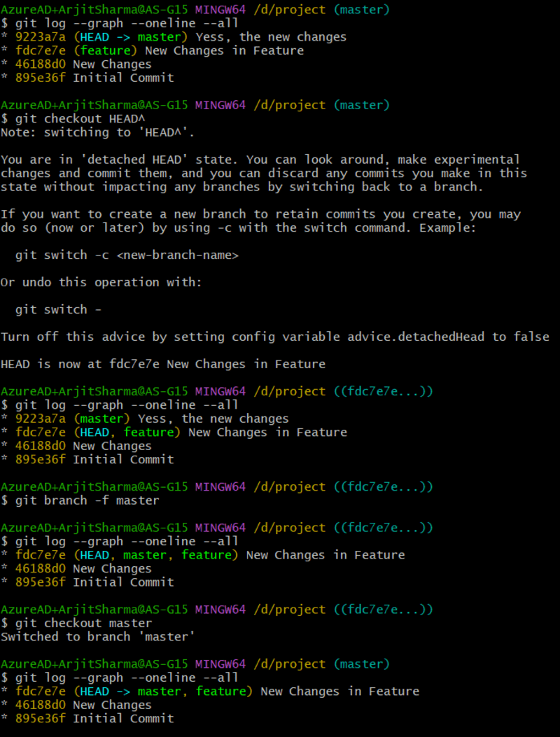
Task: Click the 'git switch -c <new-branch-name>' example
Action: point(127,255)
